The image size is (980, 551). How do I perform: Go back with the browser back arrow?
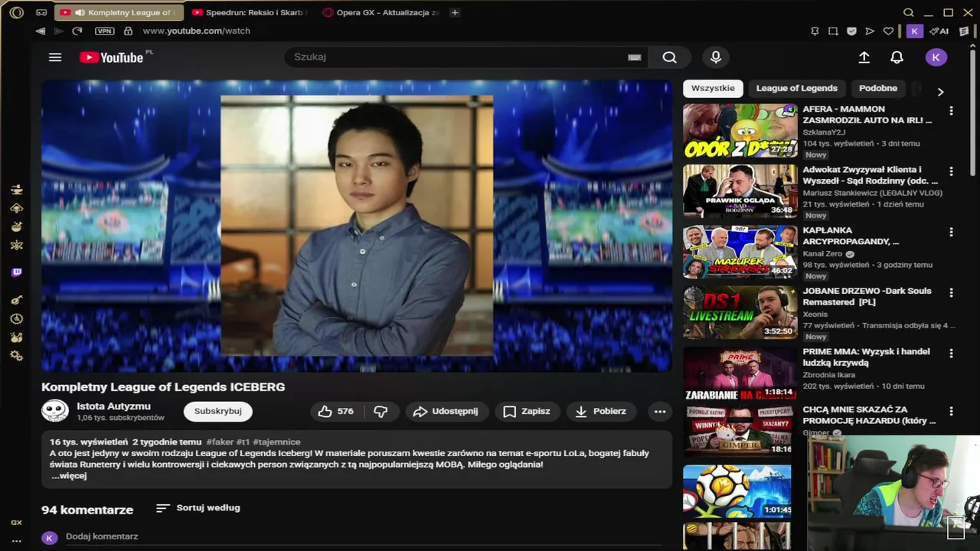pyautogui.click(x=40, y=31)
